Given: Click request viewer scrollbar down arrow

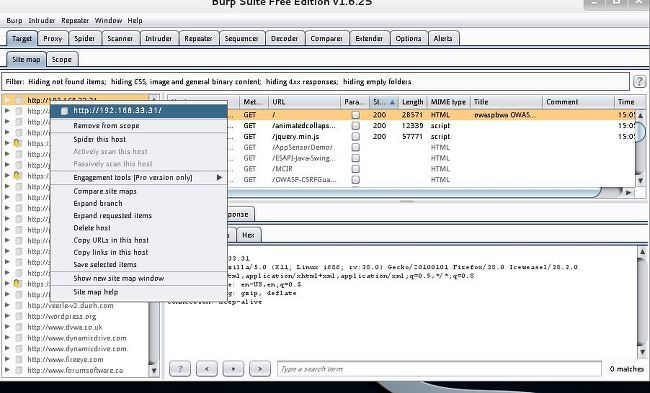Looking at the screenshot, I should pos(642,352).
